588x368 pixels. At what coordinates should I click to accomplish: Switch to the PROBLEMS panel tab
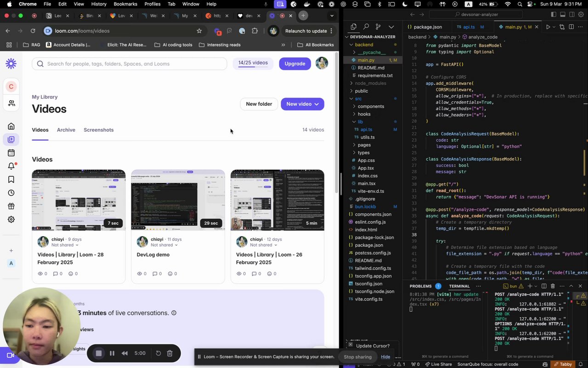421,286
